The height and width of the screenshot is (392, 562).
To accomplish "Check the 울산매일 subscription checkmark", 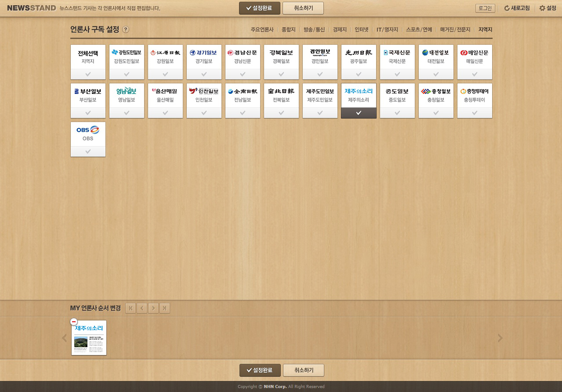I will pyautogui.click(x=165, y=113).
